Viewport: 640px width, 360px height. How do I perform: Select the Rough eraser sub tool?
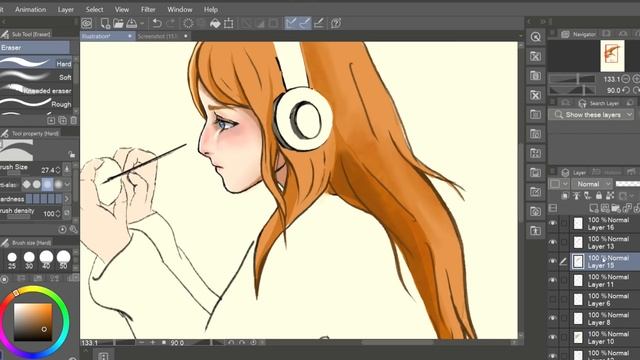click(x=36, y=103)
